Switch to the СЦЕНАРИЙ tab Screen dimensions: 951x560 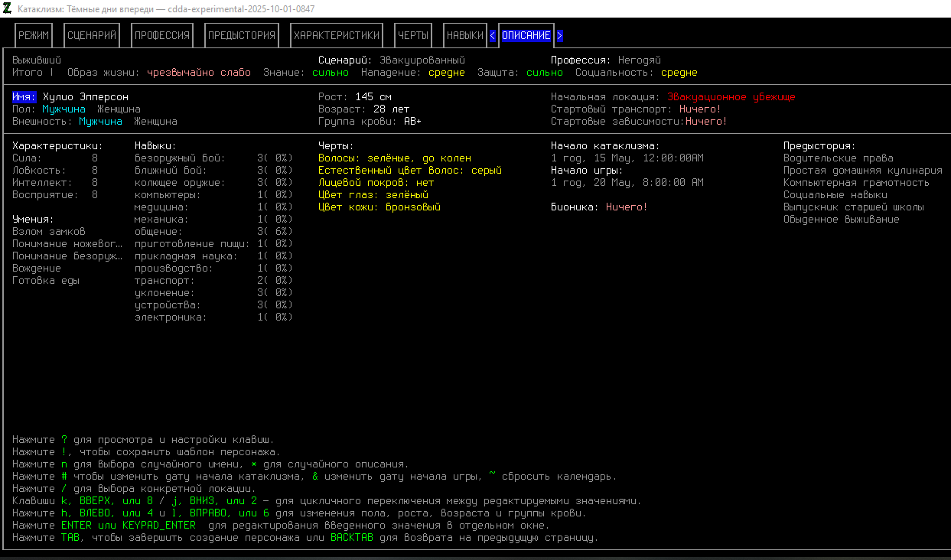pyautogui.click(x=92, y=36)
